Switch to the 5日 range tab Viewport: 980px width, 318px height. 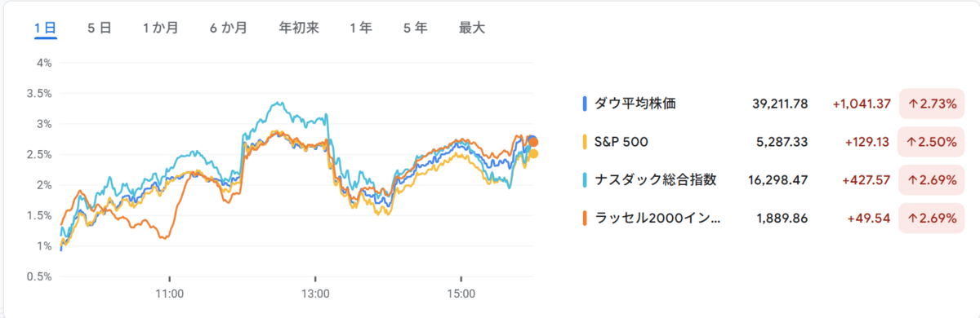click(x=99, y=28)
